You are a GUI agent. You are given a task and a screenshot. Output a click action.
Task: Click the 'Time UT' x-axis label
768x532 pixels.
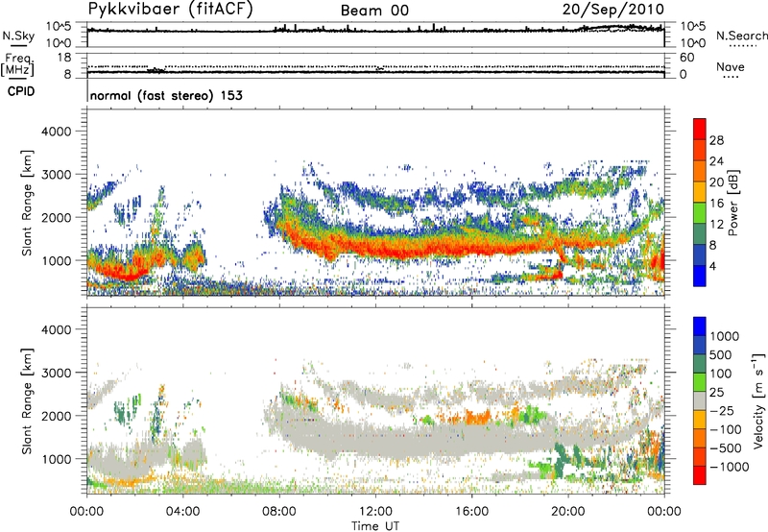tap(375, 525)
